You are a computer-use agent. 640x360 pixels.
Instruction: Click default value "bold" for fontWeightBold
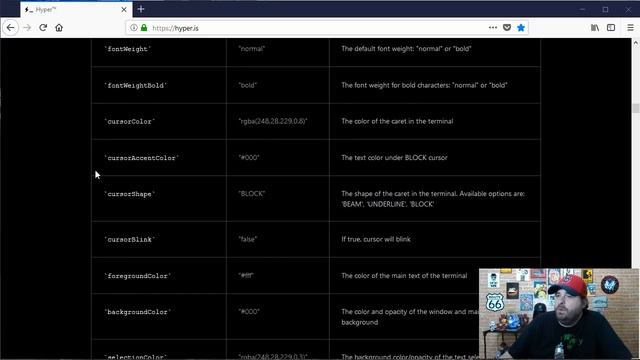point(248,85)
